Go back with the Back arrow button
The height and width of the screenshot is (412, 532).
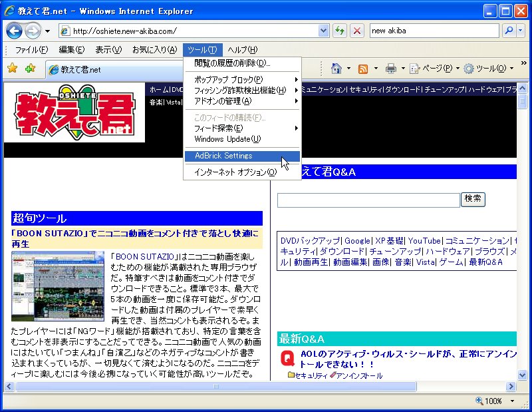(14, 31)
